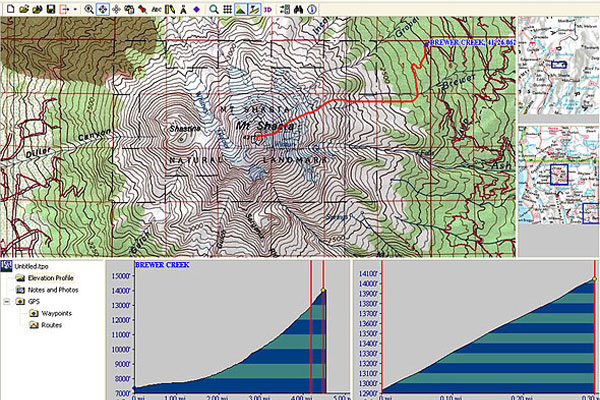The height and width of the screenshot is (400, 600).
Task: Click the 14100' label in right profile
Action: (368, 273)
